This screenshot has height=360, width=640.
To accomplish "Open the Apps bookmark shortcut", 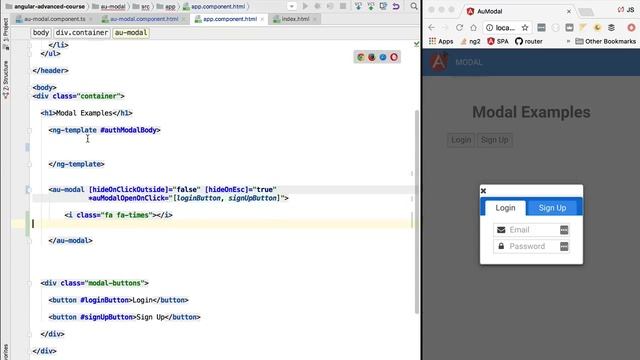I will pos(441,41).
